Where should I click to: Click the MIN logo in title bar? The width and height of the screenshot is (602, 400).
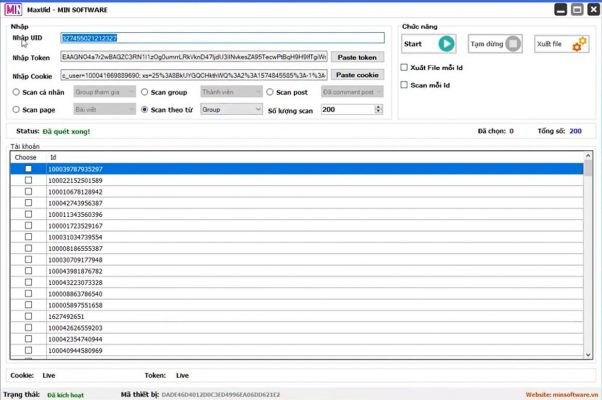coord(10,7)
